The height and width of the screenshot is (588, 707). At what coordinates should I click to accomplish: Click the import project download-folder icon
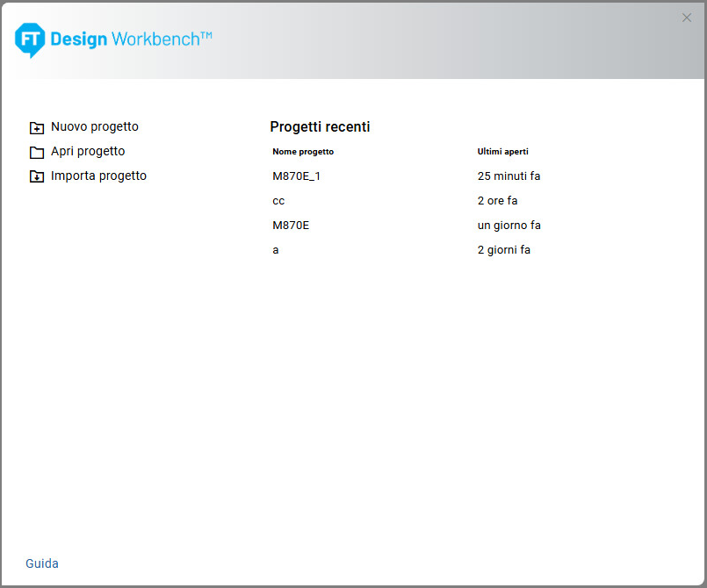pyautogui.click(x=37, y=176)
